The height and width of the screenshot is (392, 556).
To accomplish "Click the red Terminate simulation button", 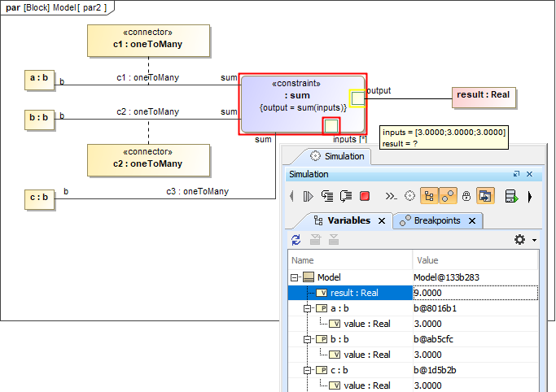I will (x=366, y=196).
